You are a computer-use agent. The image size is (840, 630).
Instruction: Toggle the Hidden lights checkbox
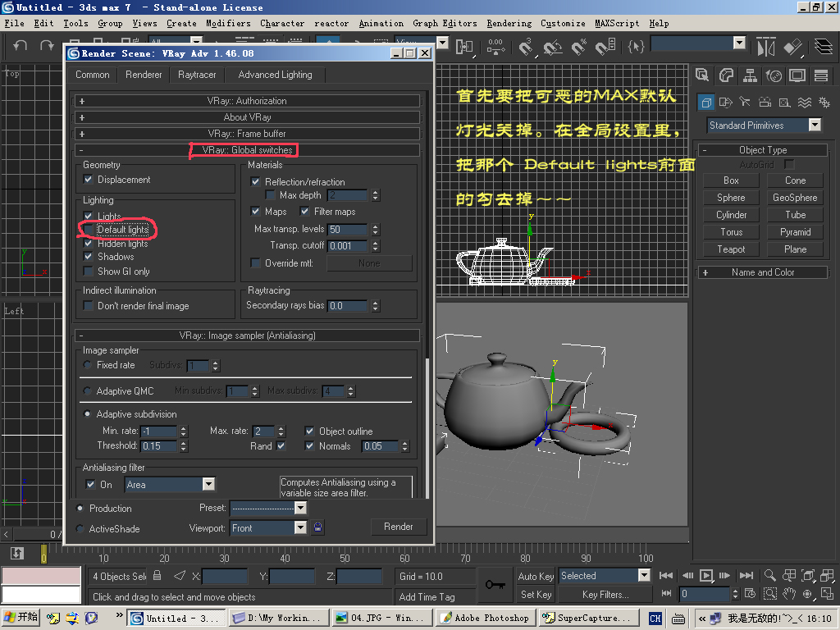89,243
